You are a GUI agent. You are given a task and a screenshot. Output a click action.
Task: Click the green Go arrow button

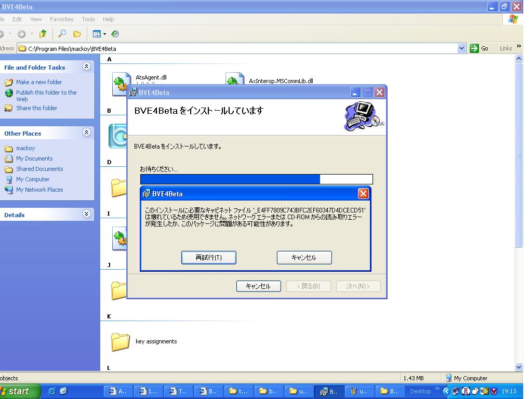pos(474,48)
